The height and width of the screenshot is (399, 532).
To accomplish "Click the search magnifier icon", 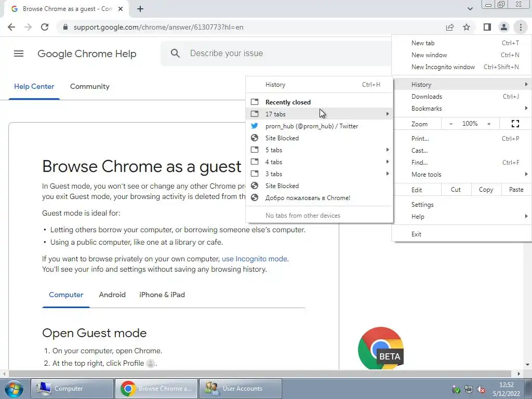I will pyautogui.click(x=175, y=54).
